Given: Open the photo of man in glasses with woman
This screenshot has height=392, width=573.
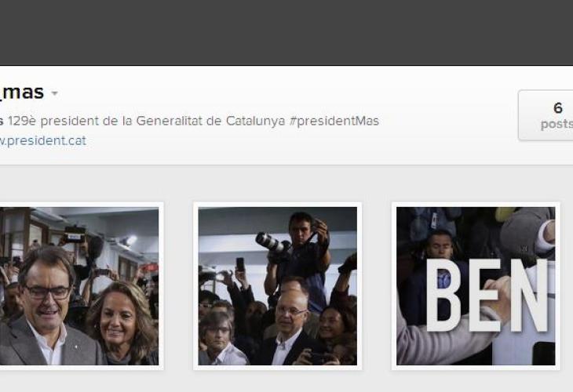Looking at the screenshot, I should click(x=79, y=286).
